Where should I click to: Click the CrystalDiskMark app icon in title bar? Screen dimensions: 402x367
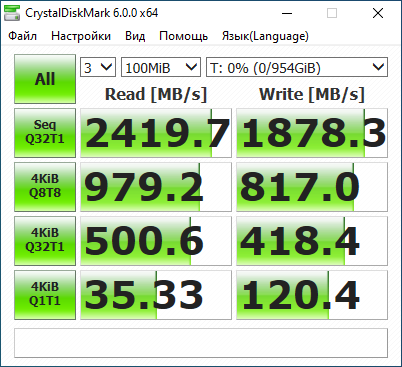click(x=12, y=13)
